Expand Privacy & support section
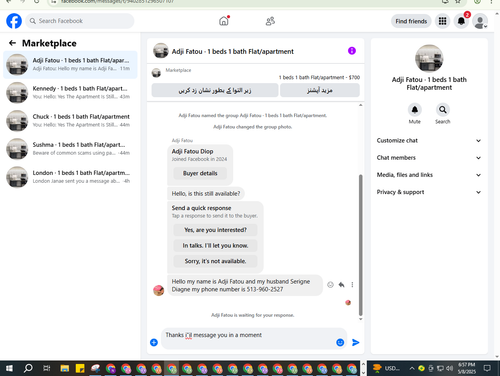 [x=429, y=192]
